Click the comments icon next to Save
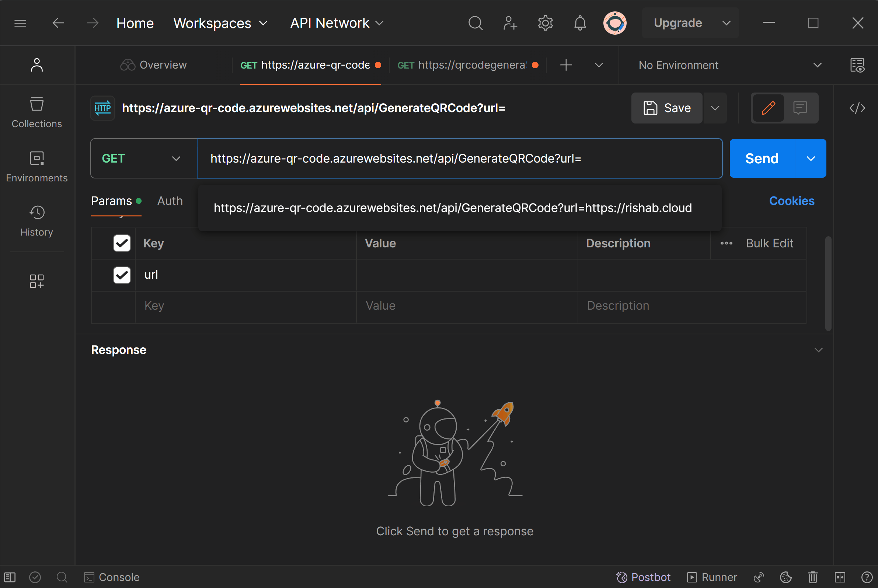878x588 pixels. pyautogui.click(x=800, y=108)
